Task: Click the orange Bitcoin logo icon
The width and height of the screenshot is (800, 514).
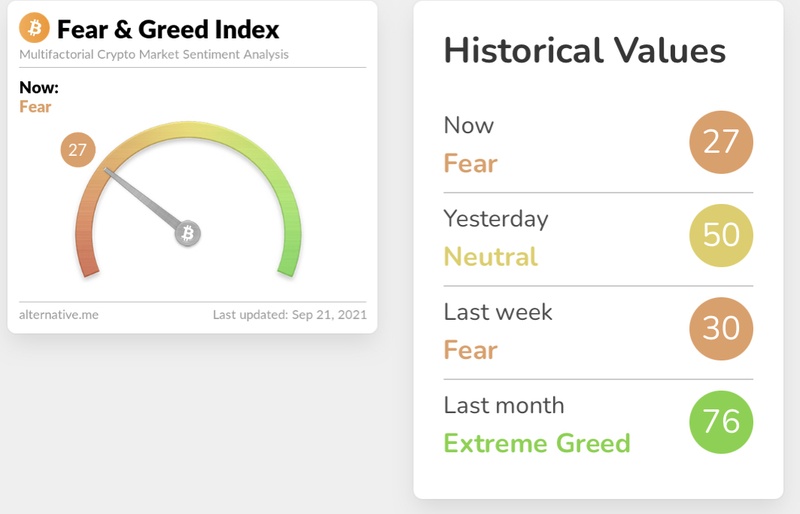Action: click(x=34, y=27)
